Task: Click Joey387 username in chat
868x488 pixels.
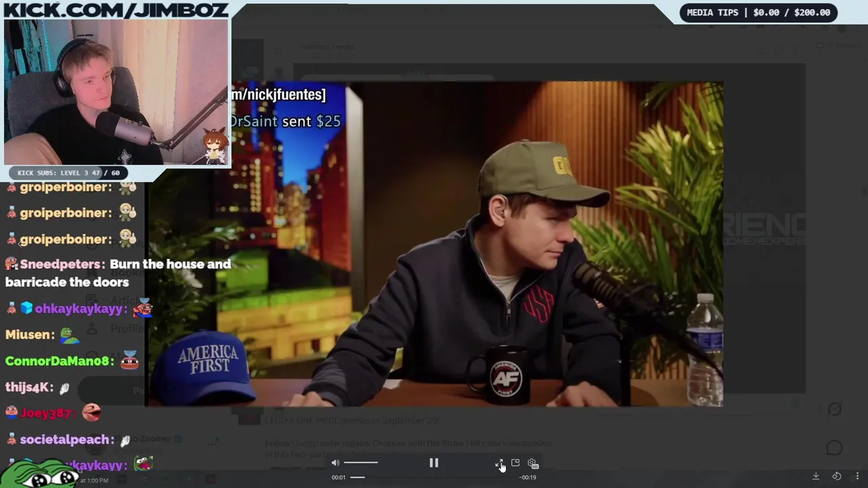Action: click(45, 413)
